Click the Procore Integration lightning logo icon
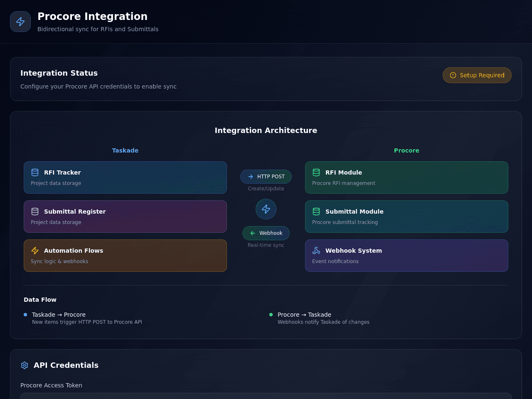 (20, 22)
